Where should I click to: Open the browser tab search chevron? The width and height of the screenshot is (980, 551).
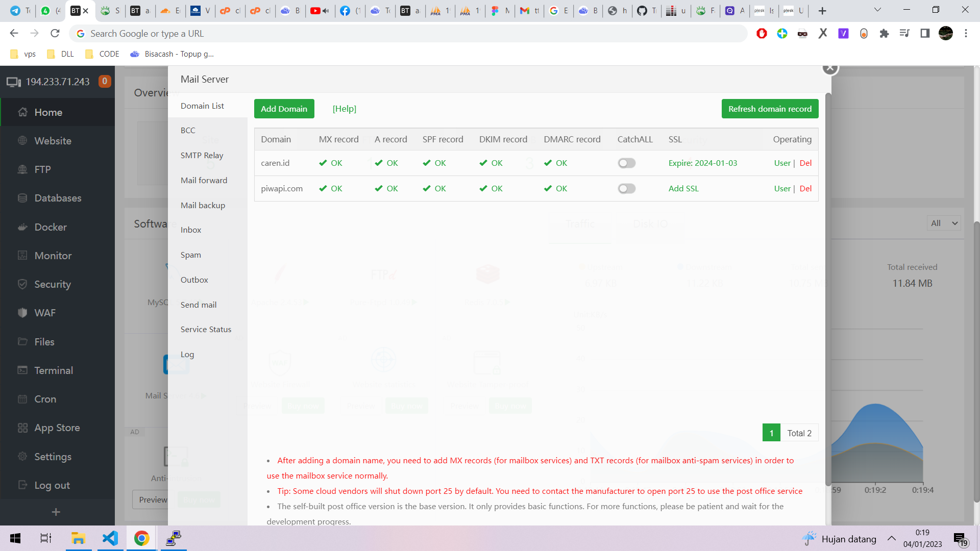click(877, 10)
